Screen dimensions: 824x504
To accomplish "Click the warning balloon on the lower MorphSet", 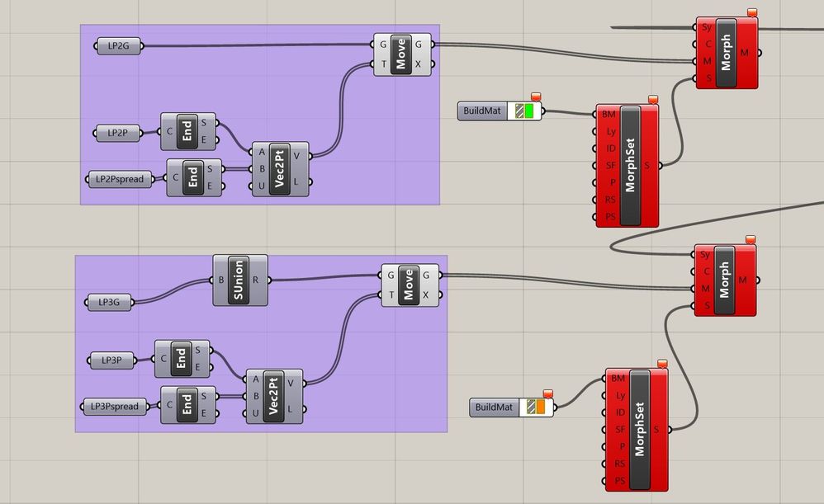I will coord(662,363).
